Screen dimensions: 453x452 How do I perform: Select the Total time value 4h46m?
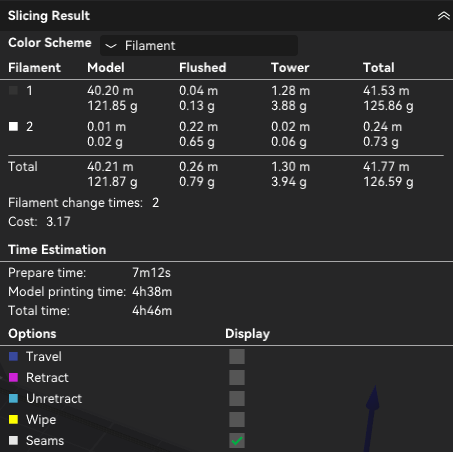[x=152, y=311]
